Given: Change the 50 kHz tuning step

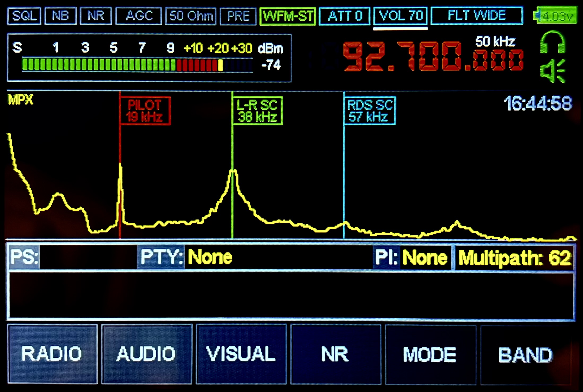Looking at the screenshot, I should click(x=495, y=41).
